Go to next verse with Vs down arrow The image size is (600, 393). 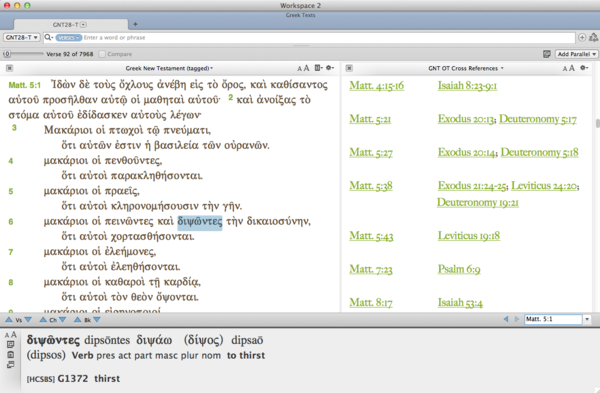(x=28, y=320)
